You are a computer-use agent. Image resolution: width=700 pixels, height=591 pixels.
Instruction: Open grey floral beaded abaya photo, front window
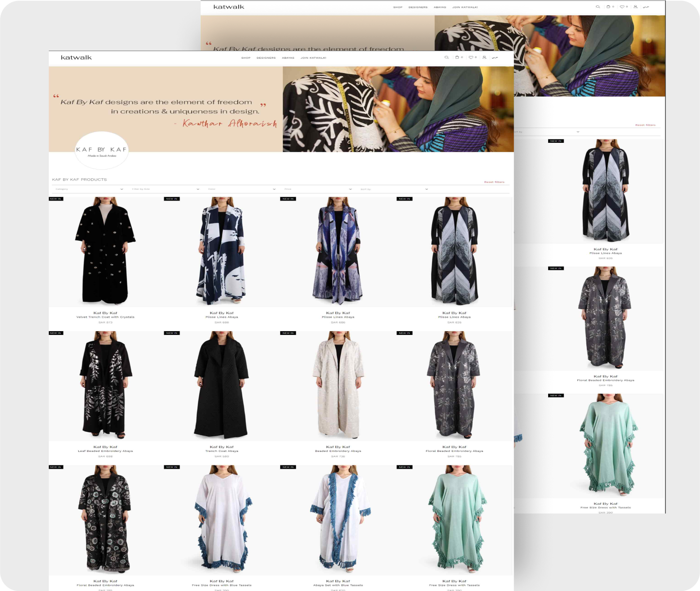pyautogui.click(x=455, y=385)
